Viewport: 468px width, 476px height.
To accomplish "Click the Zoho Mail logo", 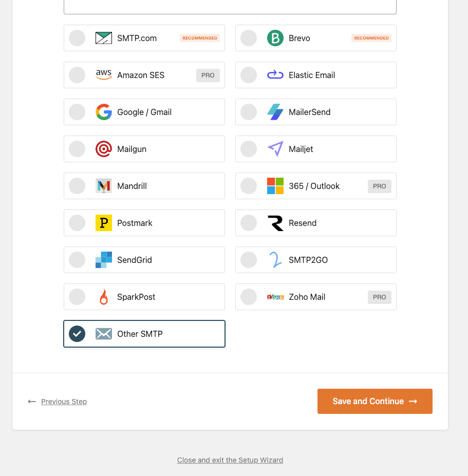I will click(x=275, y=297).
